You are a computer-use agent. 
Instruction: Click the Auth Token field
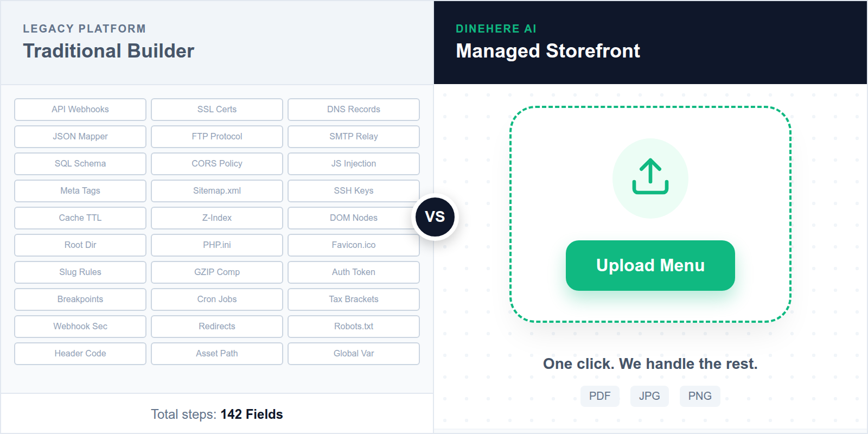tap(354, 272)
